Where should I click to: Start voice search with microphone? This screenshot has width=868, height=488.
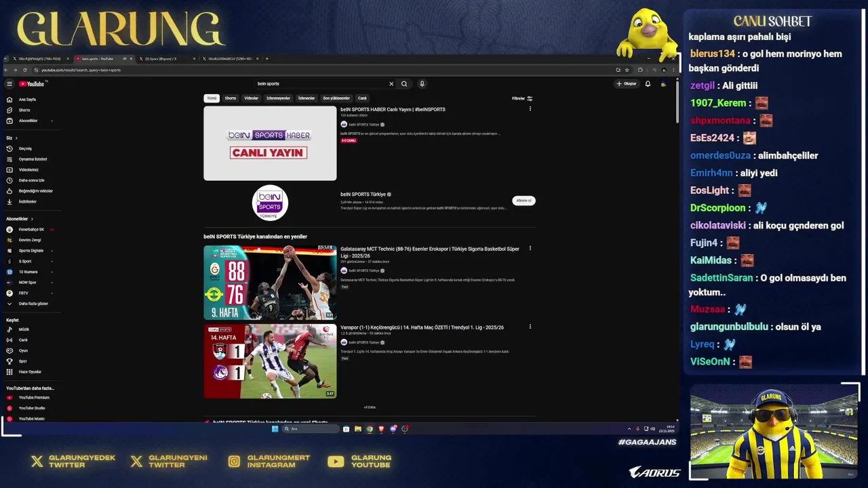tap(422, 84)
